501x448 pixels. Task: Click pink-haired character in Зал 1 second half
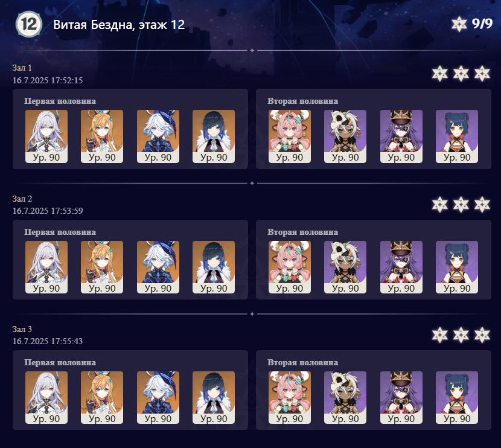(x=290, y=136)
